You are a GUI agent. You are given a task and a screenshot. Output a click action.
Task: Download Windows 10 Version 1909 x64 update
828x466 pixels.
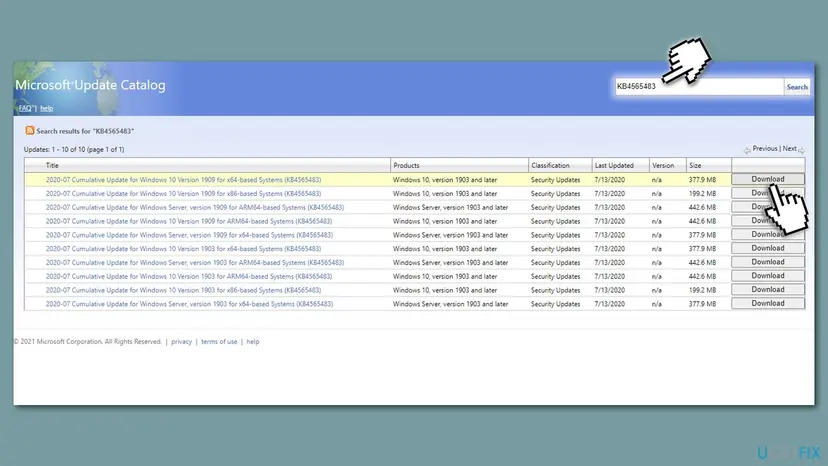click(768, 179)
